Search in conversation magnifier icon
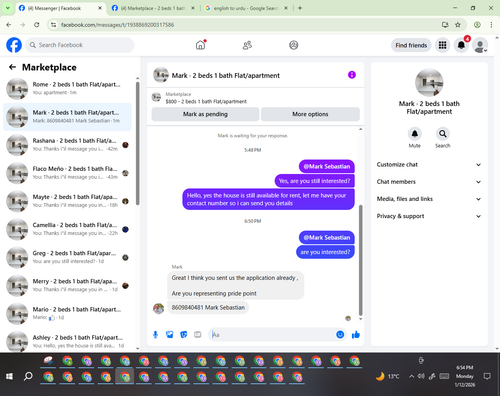 click(443, 134)
